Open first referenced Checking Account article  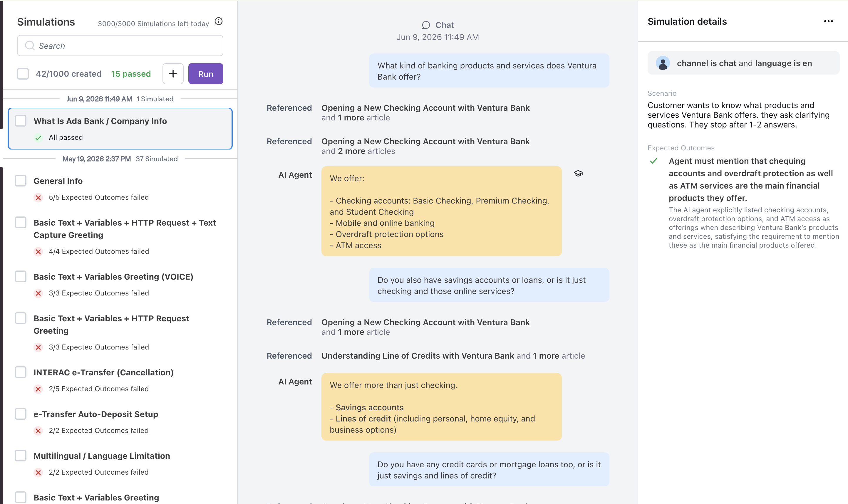point(425,108)
